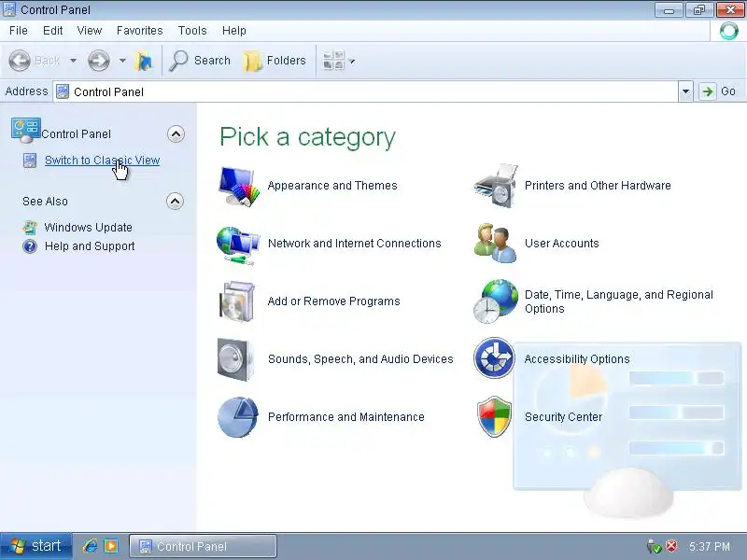Click the Performance and Maintenance text link
The width and height of the screenshot is (747, 560).
click(x=345, y=417)
